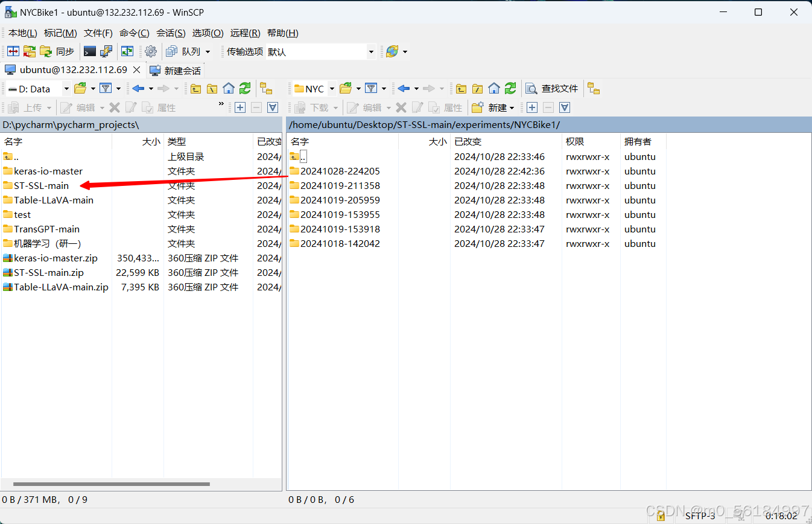This screenshot has height=524, width=812.
Task: Expand the 队列 queue dropdown arrow
Action: point(208,52)
